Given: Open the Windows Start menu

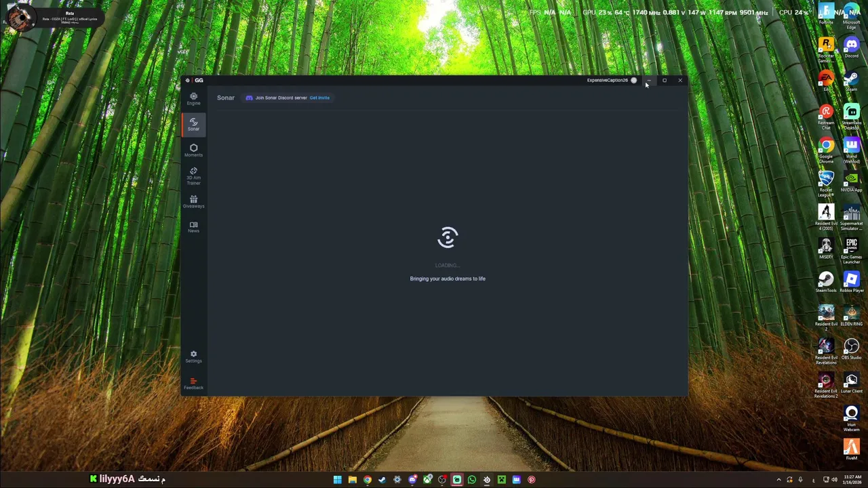Looking at the screenshot, I should tap(337, 480).
